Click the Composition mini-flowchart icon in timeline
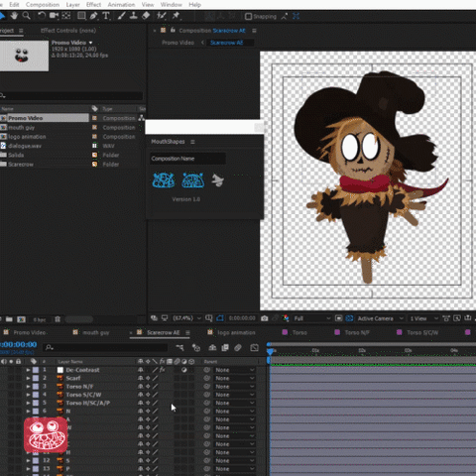Image resolution: width=476 pixels, height=476 pixels. click(x=179, y=347)
